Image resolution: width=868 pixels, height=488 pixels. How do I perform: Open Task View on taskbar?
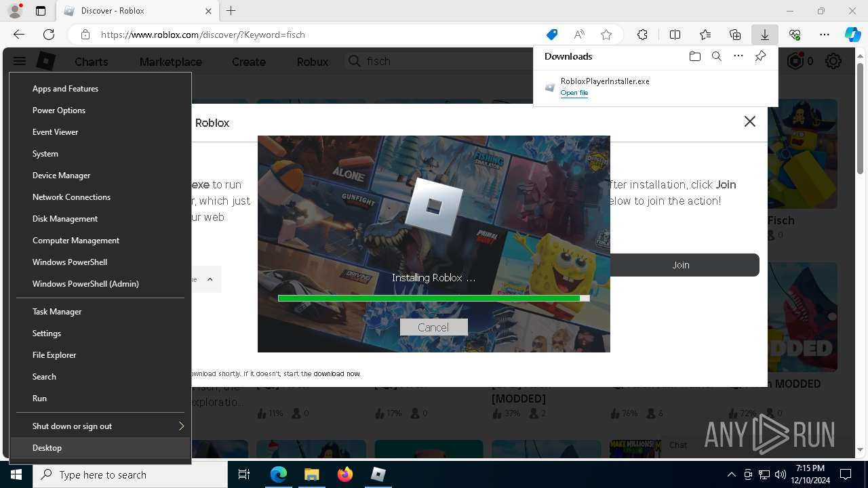tap(244, 474)
